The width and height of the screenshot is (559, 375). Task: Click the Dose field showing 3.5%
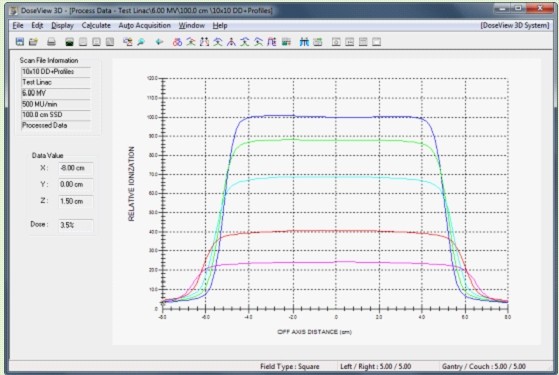coord(76,225)
